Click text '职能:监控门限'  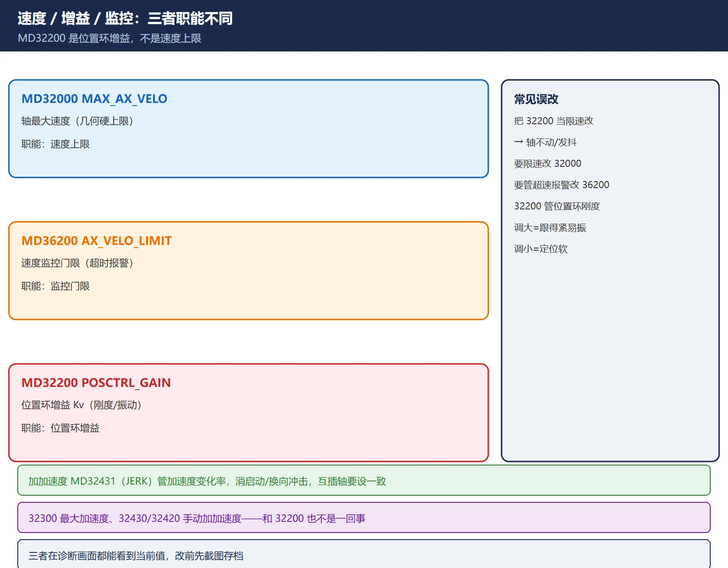(55, 286)
